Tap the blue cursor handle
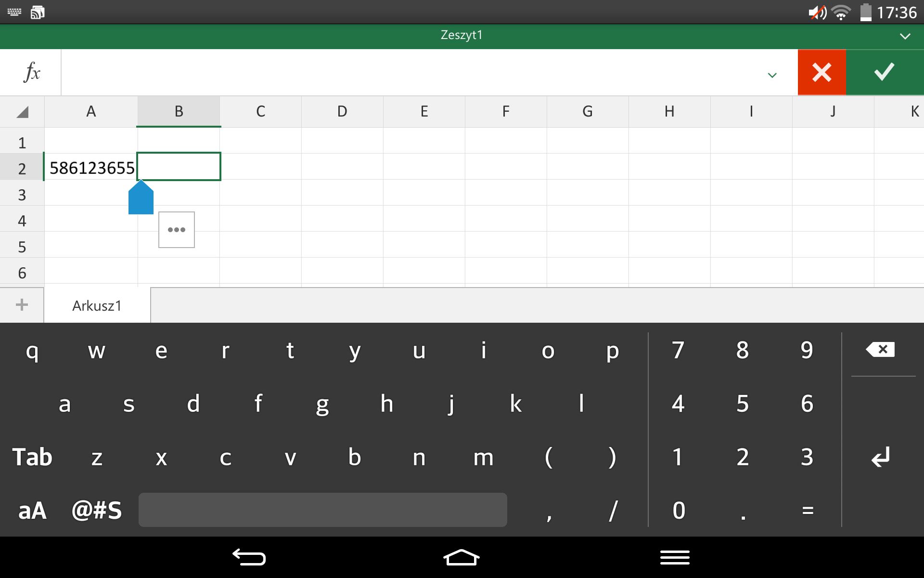This screenshot has height=578, width=924. point(141,197)
